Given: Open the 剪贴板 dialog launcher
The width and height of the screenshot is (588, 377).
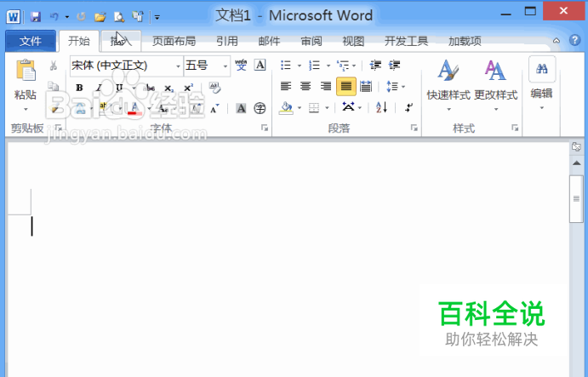Looking at the screenshot, I should [59, 129].
